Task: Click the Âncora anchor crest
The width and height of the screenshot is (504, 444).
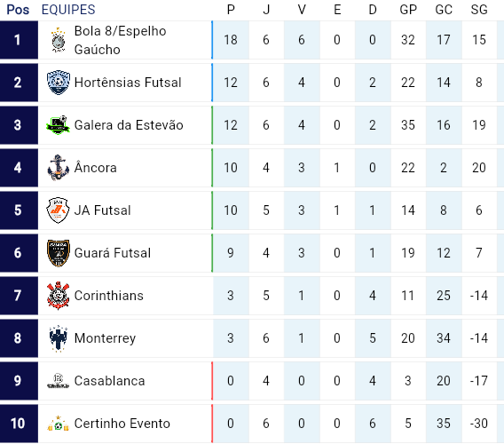Action: 59,168
